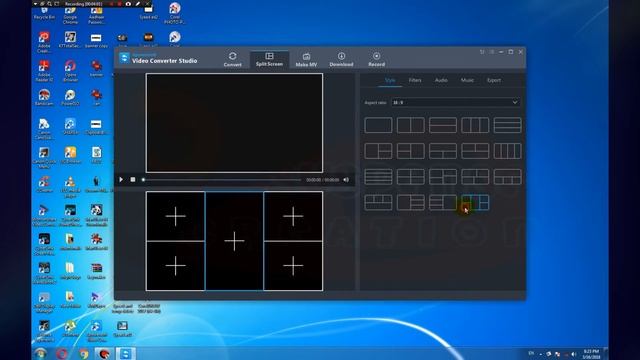Image resolution: width=640 pixels, height=360 pixels.
Task: Open the system tray volume icon
Action: click(x=573, y=354)
